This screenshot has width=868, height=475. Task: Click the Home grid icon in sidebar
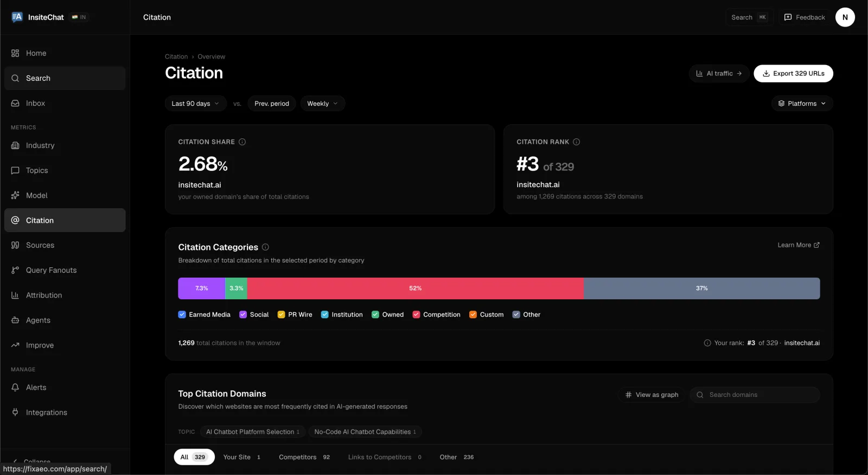point(15,53)
